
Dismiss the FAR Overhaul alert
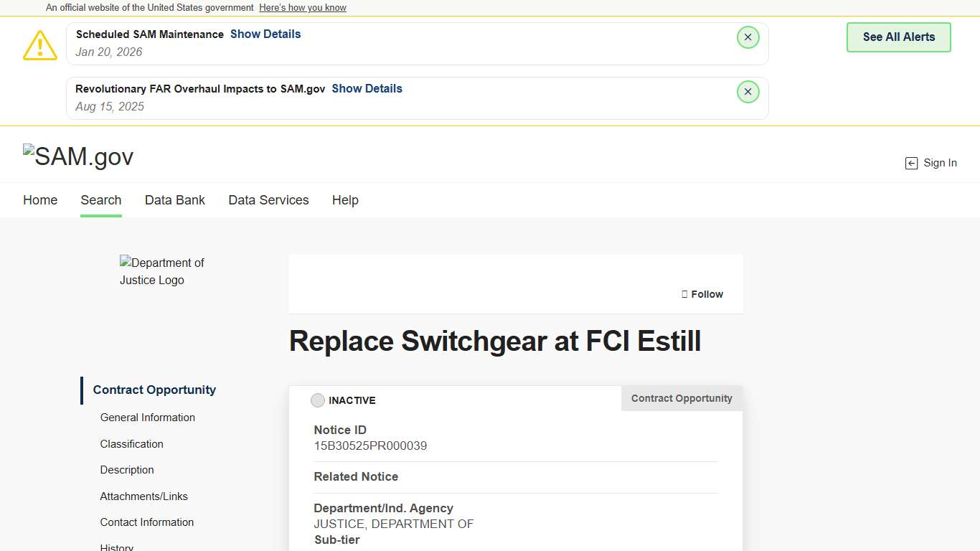(748, 92)
